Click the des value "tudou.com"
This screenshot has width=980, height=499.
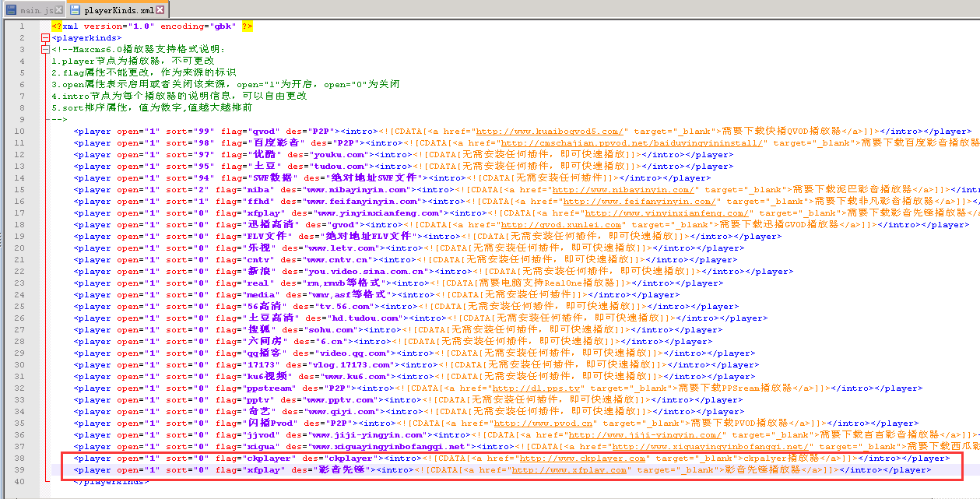(339, 167)
